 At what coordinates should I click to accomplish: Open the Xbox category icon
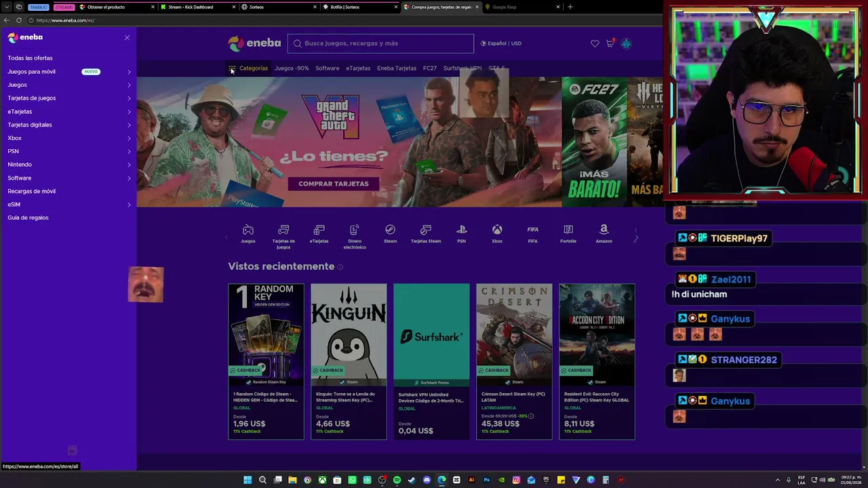[x=497, y=234]
